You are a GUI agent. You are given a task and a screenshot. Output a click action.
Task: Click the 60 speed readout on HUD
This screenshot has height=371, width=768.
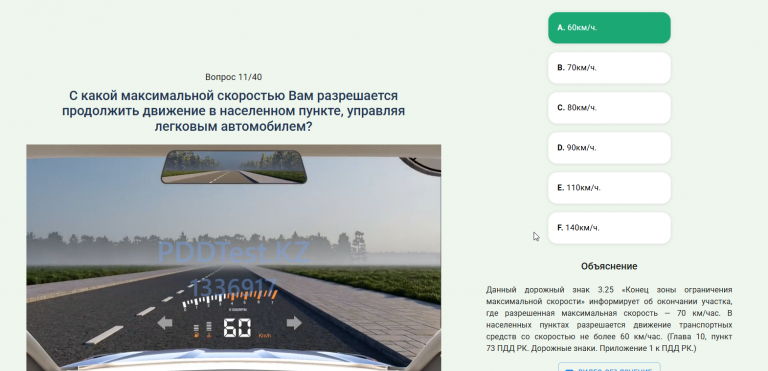point(238,328)
